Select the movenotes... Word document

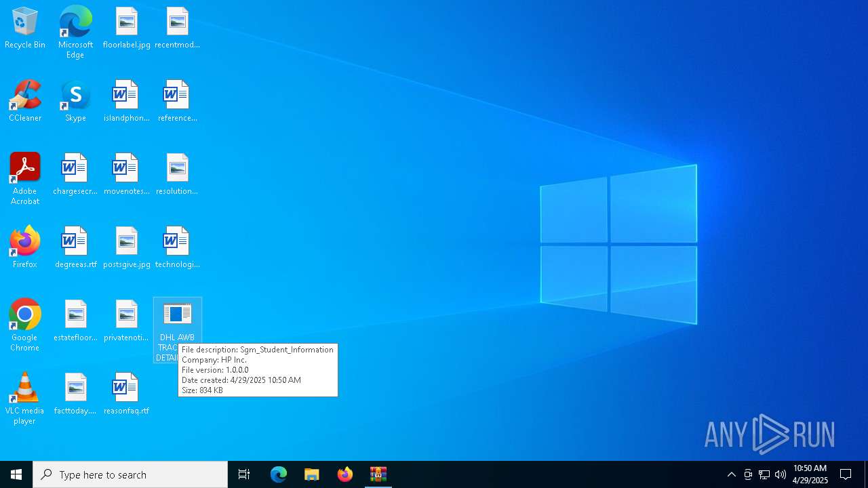pos(127,175)
